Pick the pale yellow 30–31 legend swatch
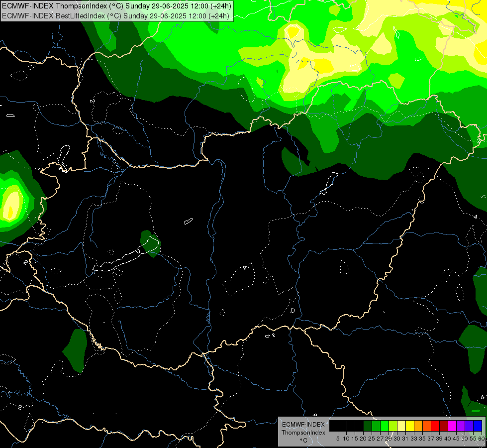Viewport: 487px width, 448px height. (401, 426)
